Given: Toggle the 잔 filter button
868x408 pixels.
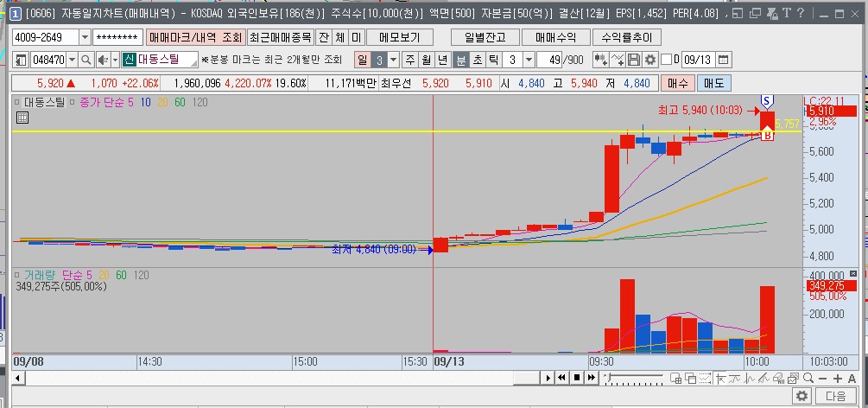Looking at the screenshot, I should (323, 37).
